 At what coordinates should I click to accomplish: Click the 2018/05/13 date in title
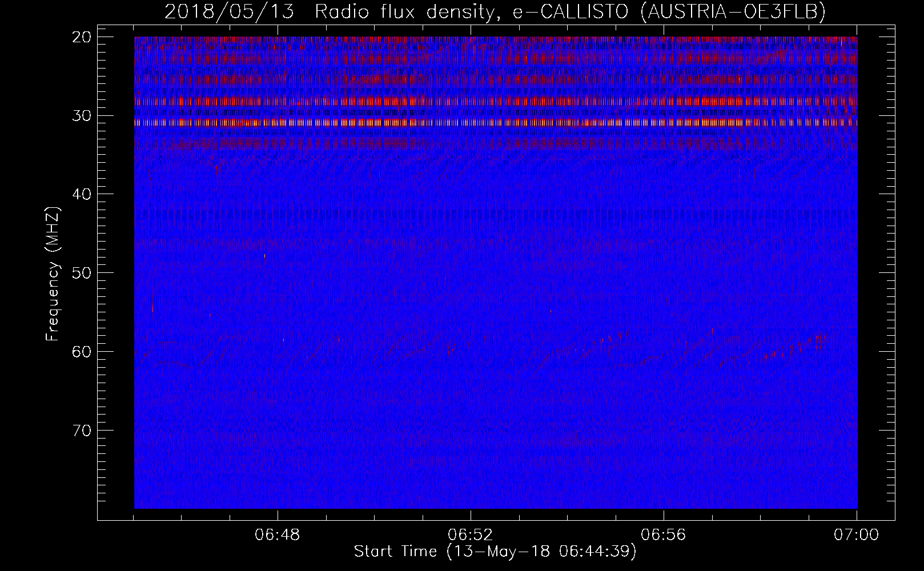230,11
